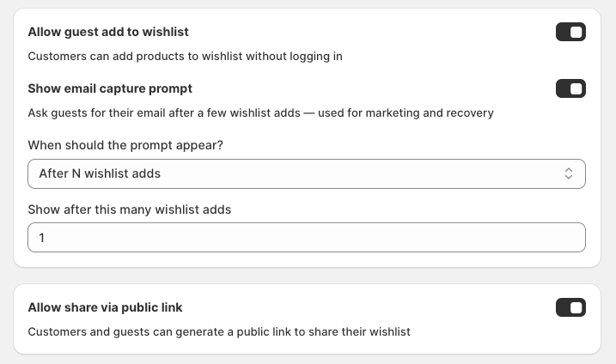Select the Allow share via public link heading

pyautogui.click(x=105, y=307)
